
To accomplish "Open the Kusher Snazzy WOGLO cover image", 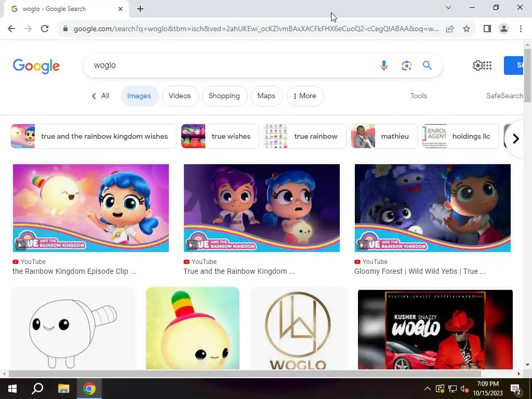I will [x=435, y=329].
